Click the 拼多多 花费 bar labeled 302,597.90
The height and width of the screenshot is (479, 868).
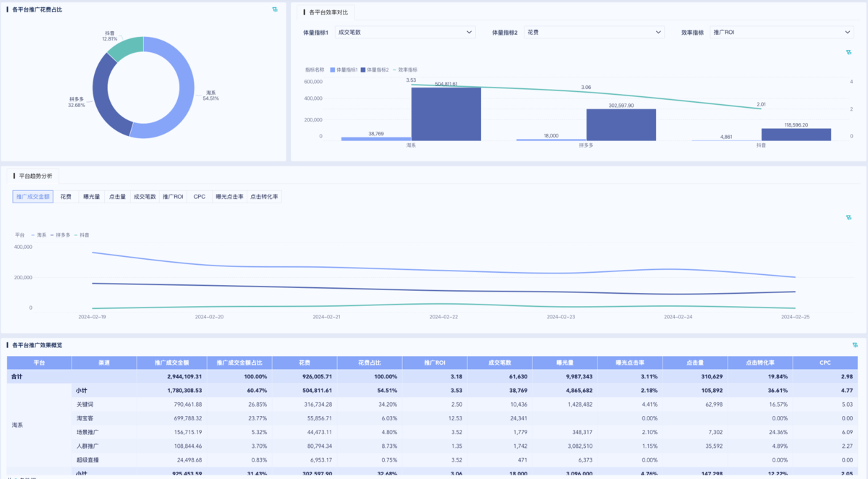[621, 124]
